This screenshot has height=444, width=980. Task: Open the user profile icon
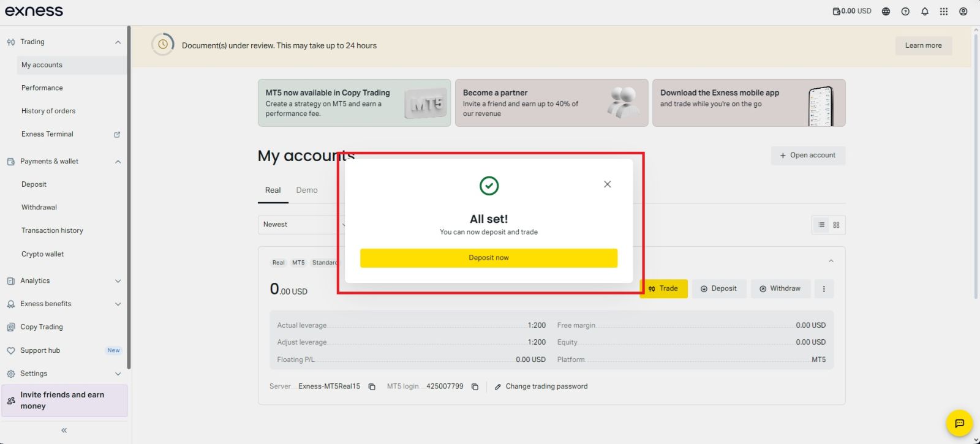pos(963,11)
